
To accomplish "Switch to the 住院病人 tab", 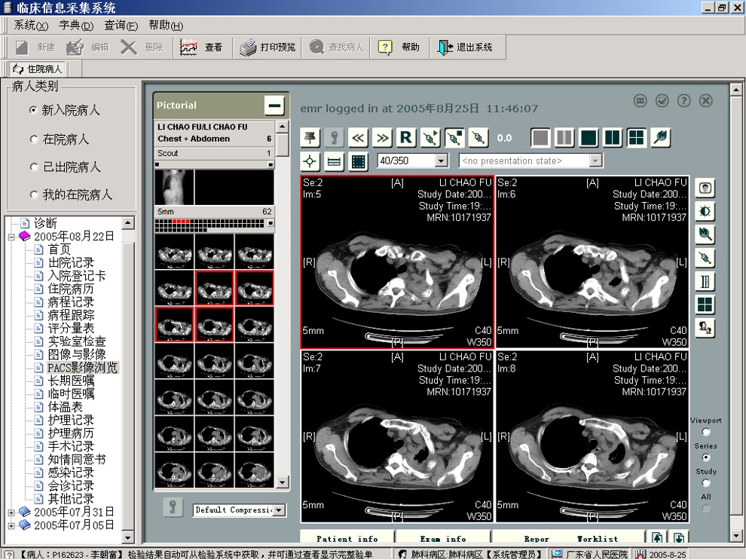I will [38, 69].
